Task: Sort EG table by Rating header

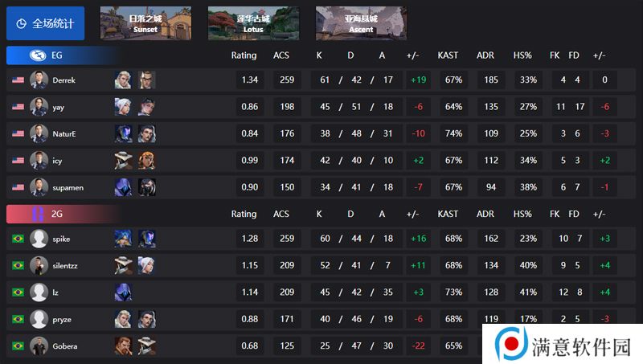Action: [244, 55]
